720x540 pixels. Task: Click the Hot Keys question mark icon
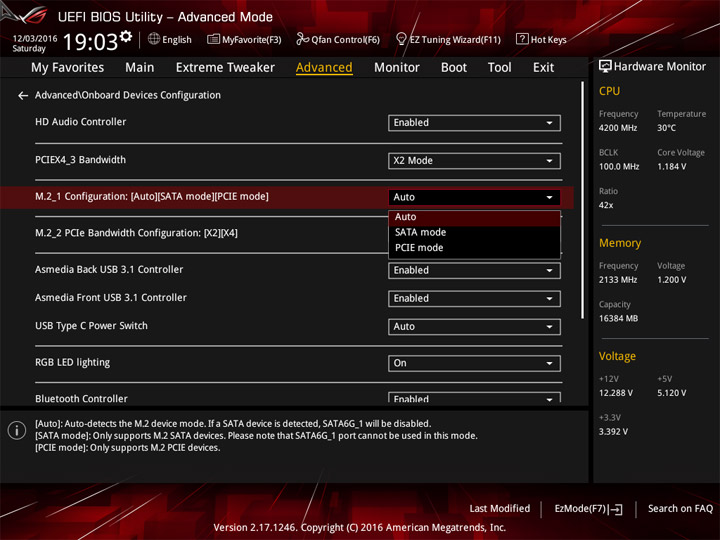click(x=522, y=39)
